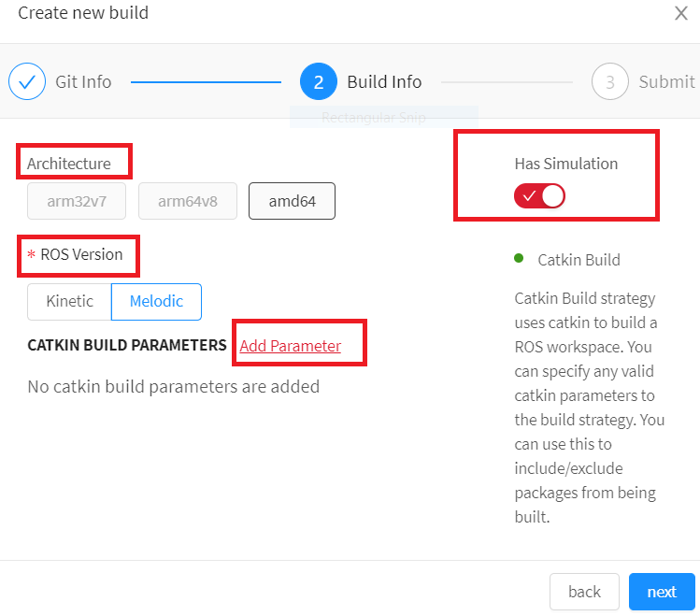The height and width of the screenshot is (616, 700).
Task: Select Kinetic ROS version
Action: point(69,301)
